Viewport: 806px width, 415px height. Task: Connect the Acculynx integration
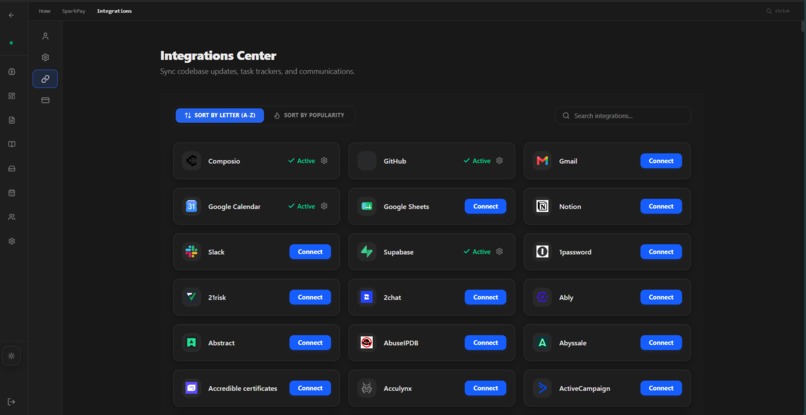(485, 388)
